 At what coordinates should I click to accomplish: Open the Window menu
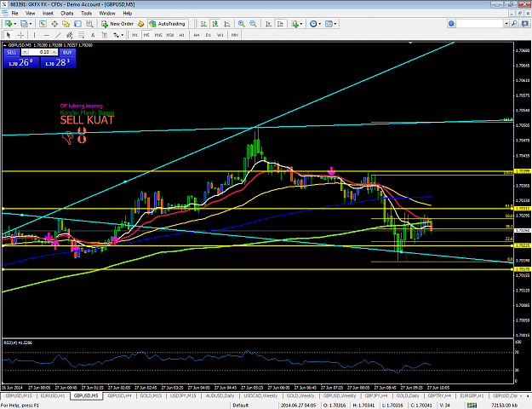tap(107, 14)
